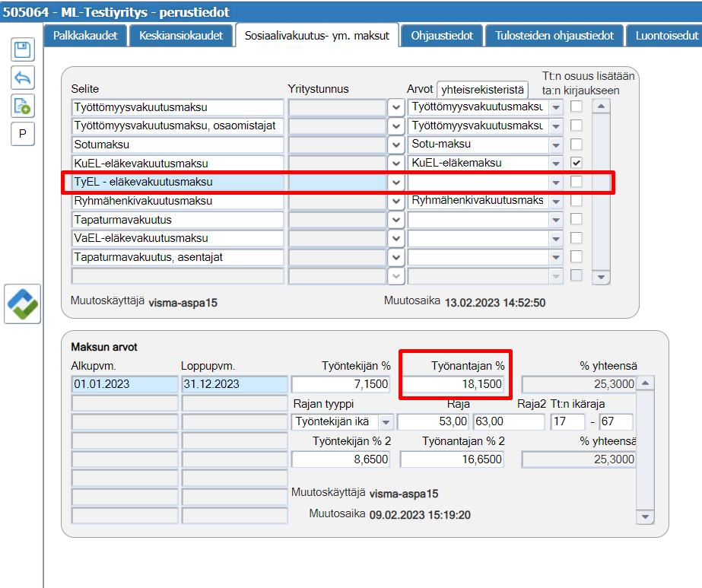Open Arvot dropdown on Tapaturmavakuutus row
This screenshot has width=702, height=588.
(556, 220)
